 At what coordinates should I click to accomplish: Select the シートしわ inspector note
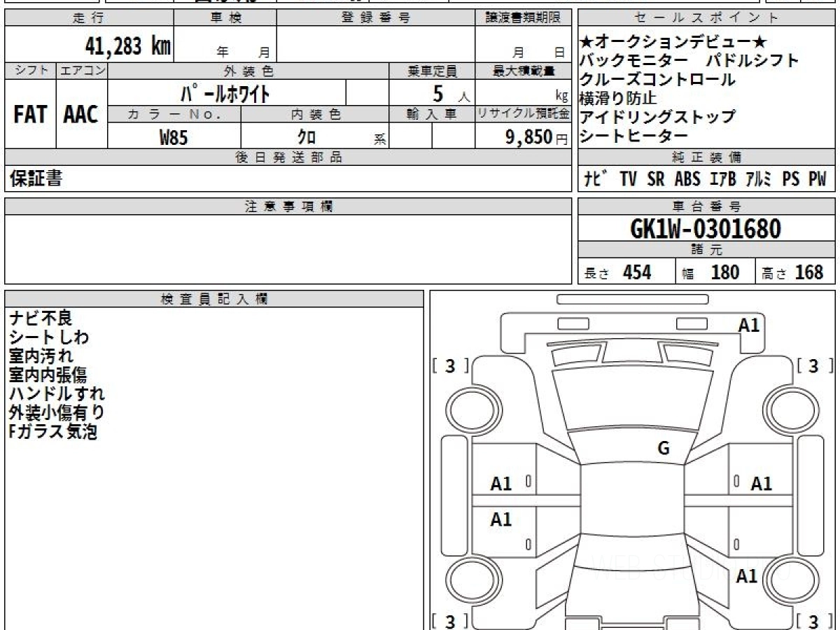click(50, 337)
